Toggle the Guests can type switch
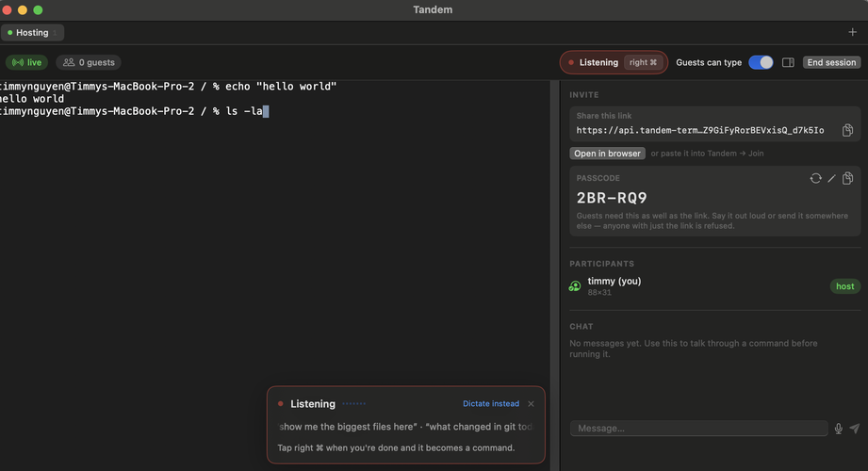Screen dimensions: 868x471 point(761,62)
